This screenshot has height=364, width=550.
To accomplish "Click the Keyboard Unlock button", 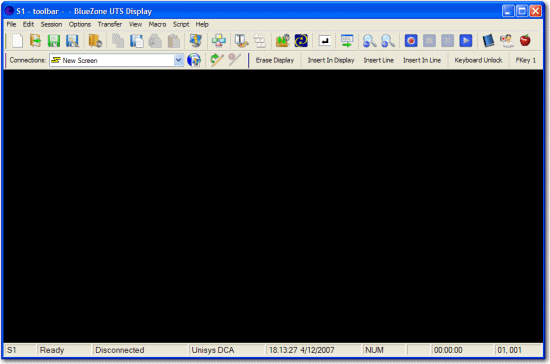I will click(x=478, y=60).
